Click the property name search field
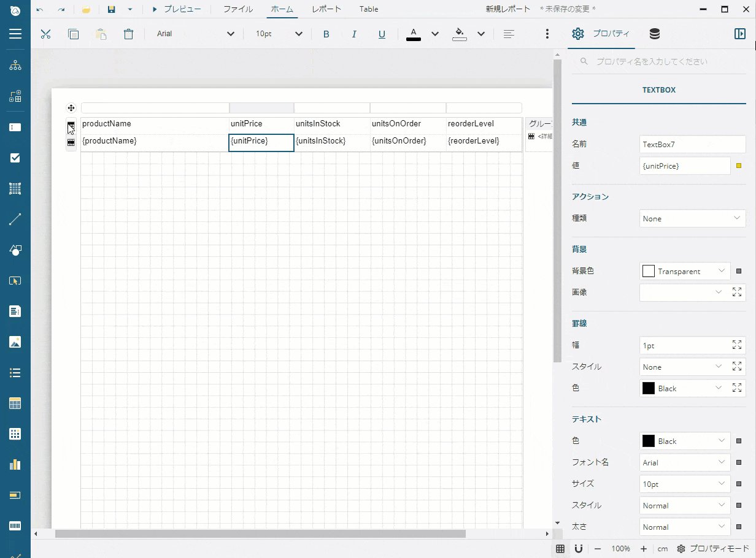Image resolution: width=756 pixels, height=558 pixels. [660, 61]
